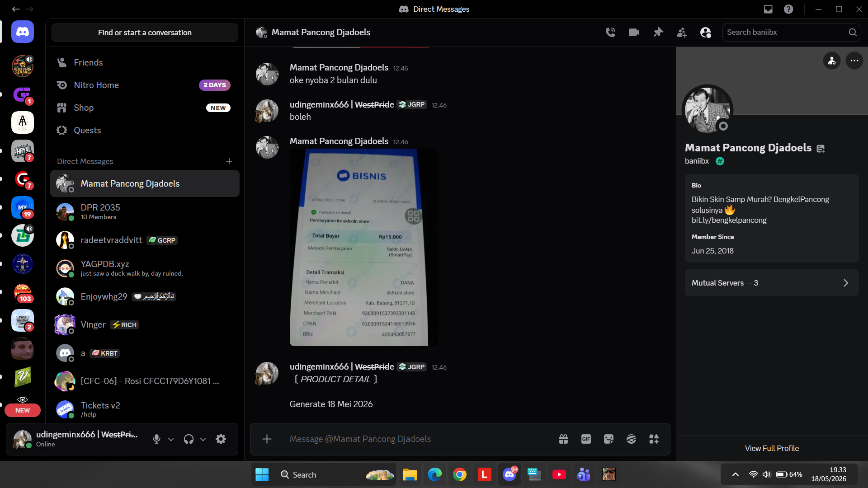Open User Settings gear icon
The width and height of the screenshot is (868, 488).
(x=221, y=439)
